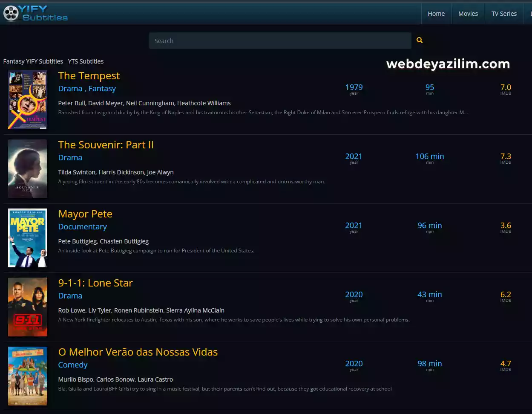Click the 7.0 IMDB rating
The width and height of the screenshot is (532, 414).
(506, 87)
